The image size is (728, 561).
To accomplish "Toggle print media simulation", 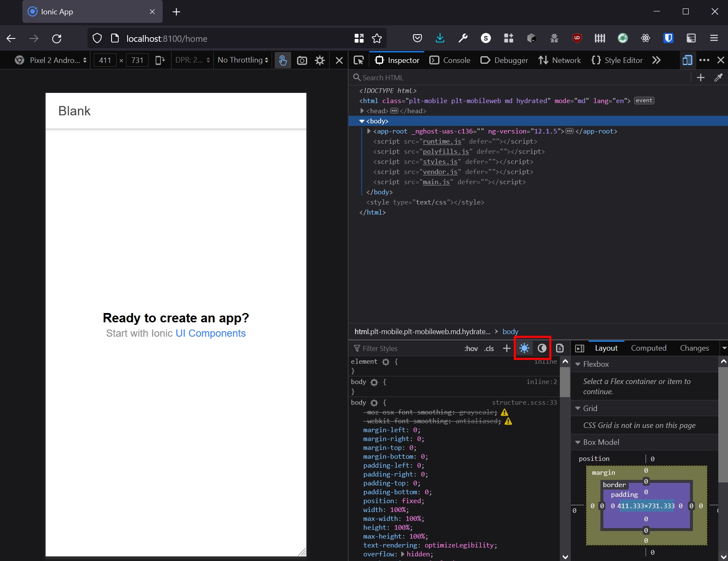I will pos(559,348).
